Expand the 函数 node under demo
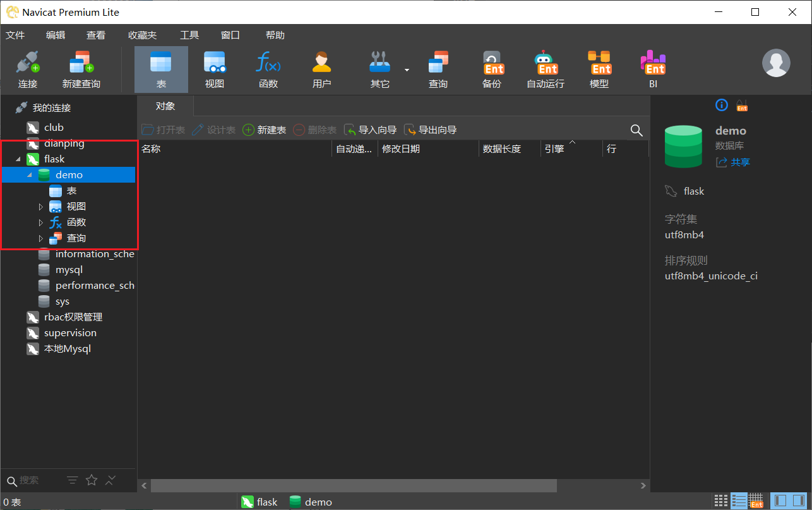 tap(41, 222)
